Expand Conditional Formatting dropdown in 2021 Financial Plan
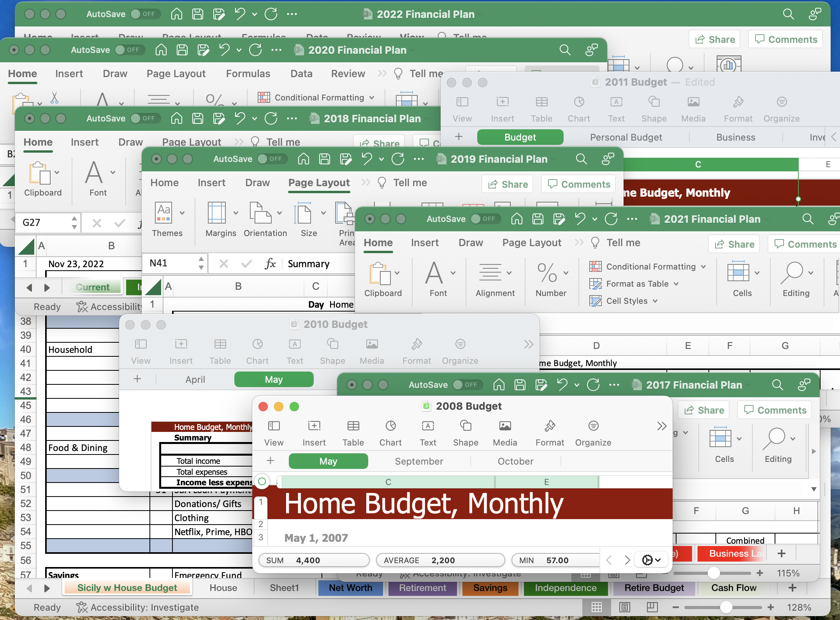Screen dimensions: 840x620 click(x=703, y=267)
